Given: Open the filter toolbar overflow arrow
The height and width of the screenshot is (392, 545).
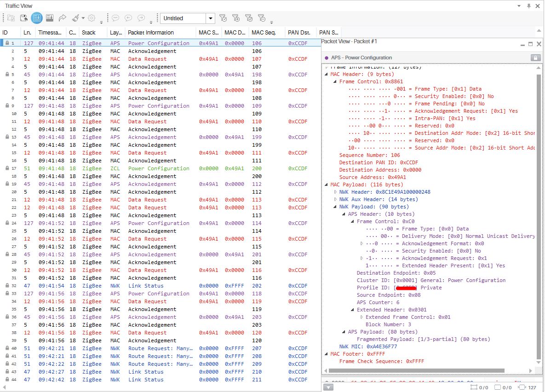Looking at the screenshot, I should 271,22.
